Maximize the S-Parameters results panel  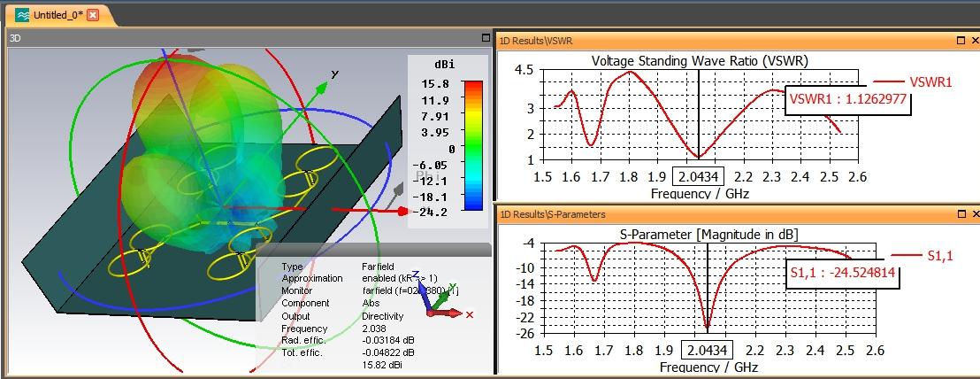pyautogui.click(x=961, y=214)
